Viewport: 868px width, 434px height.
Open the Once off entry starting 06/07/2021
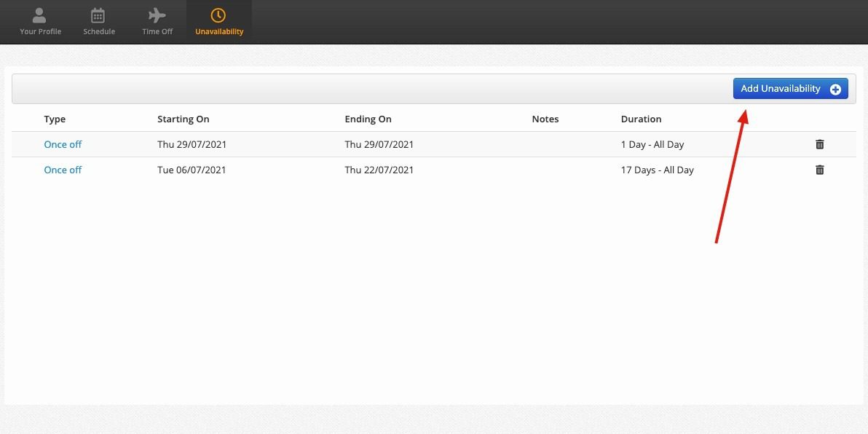(63, 170)
